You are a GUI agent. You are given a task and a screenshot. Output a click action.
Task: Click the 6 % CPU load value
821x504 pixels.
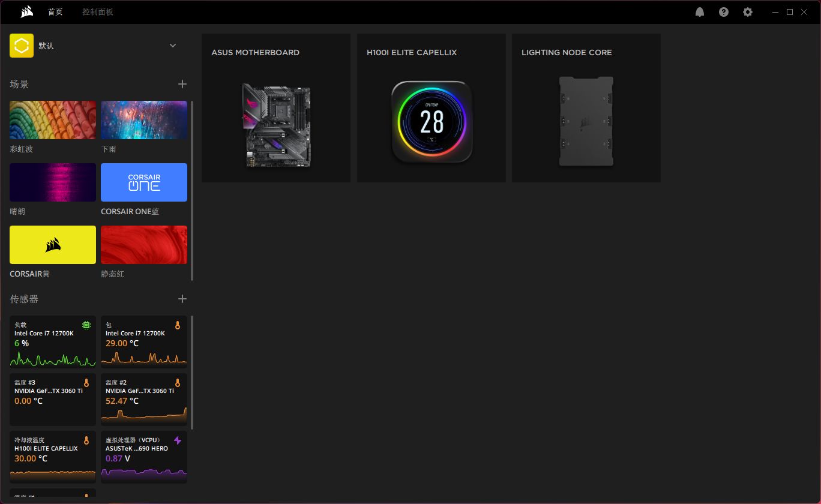click(22, 343)
